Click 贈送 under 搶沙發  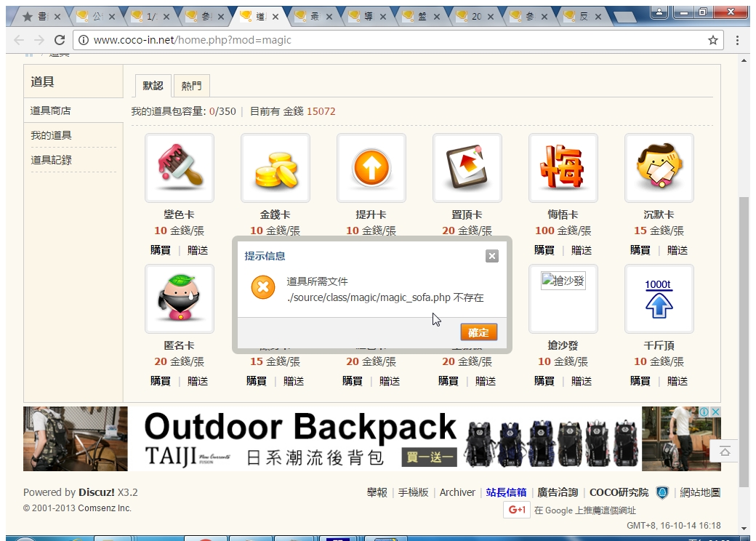pyautogui.click(x=582, y=381)
